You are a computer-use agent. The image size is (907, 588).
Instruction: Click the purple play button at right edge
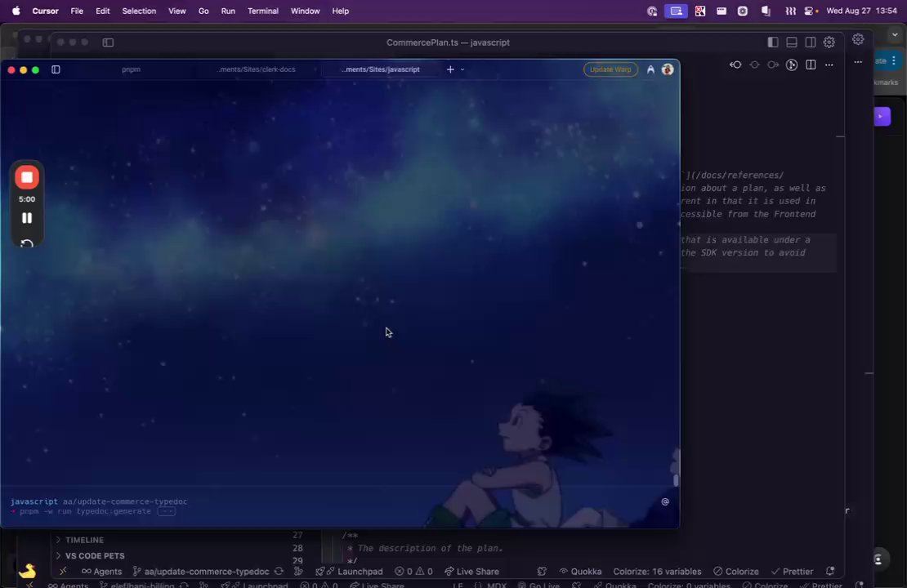[882, 116]
